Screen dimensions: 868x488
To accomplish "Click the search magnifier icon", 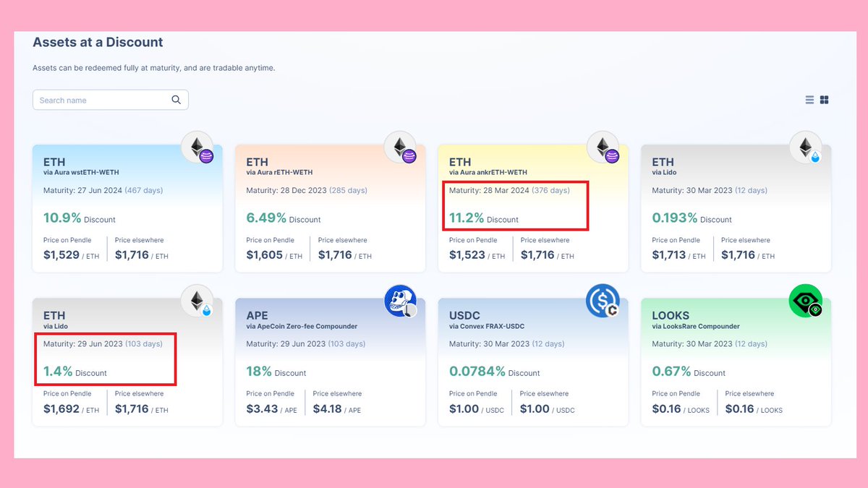I will point(176,100).
